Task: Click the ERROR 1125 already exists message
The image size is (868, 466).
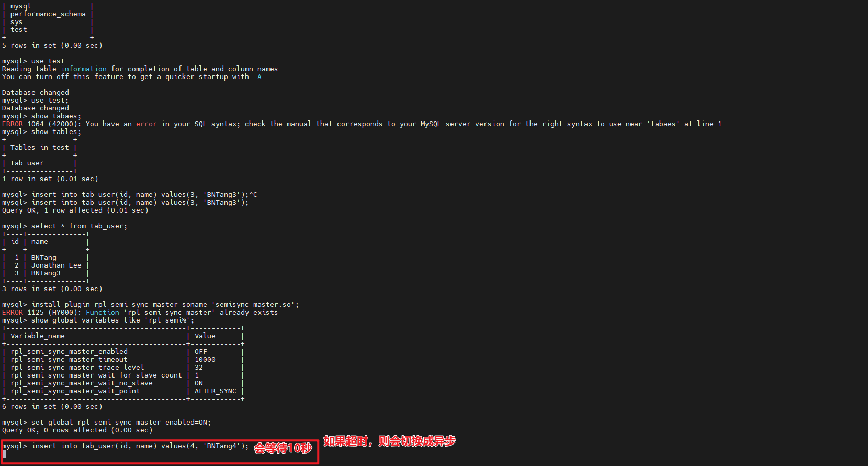Action: tap(140, 313)
